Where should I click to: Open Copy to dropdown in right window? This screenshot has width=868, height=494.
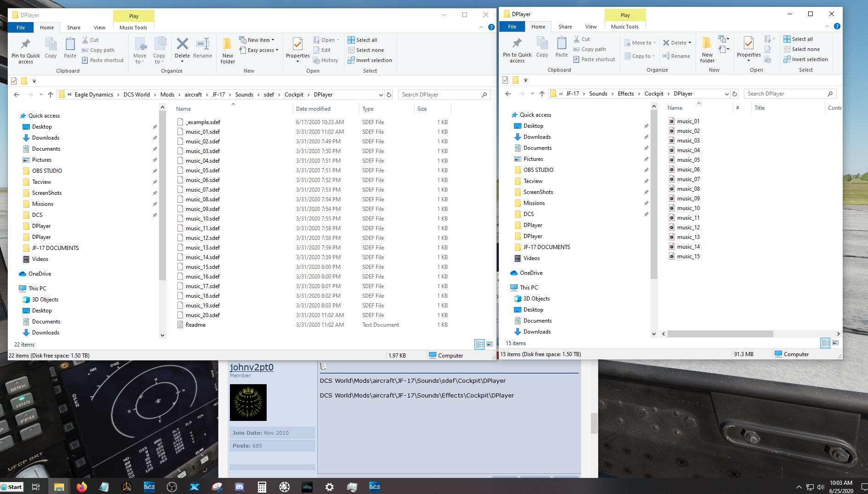639,56
